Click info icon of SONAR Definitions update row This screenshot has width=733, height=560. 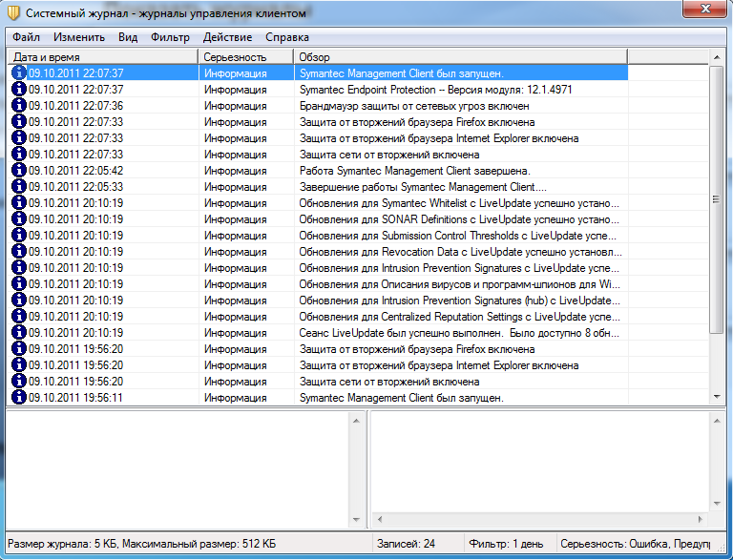pos(19,218)
